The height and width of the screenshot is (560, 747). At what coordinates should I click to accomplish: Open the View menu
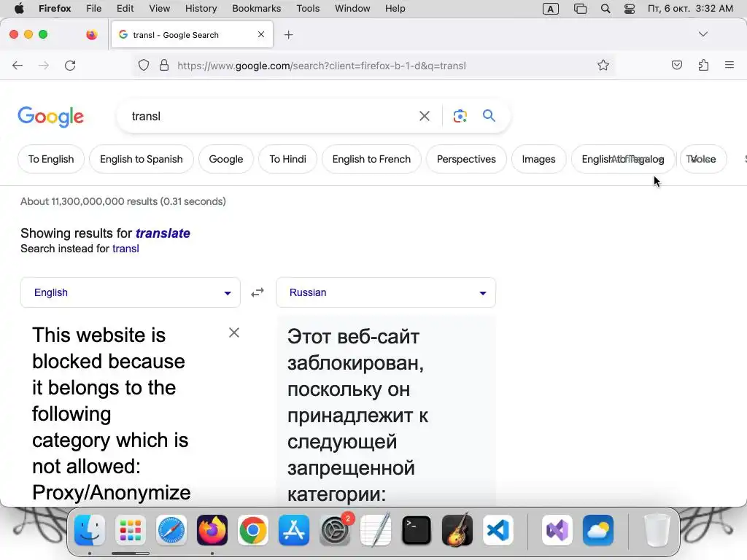click(159, 9)
